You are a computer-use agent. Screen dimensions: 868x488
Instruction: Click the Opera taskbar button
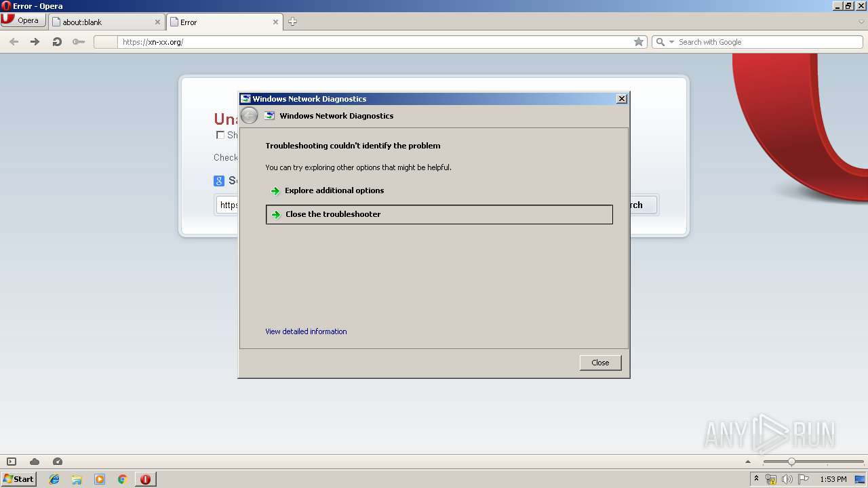145,479
